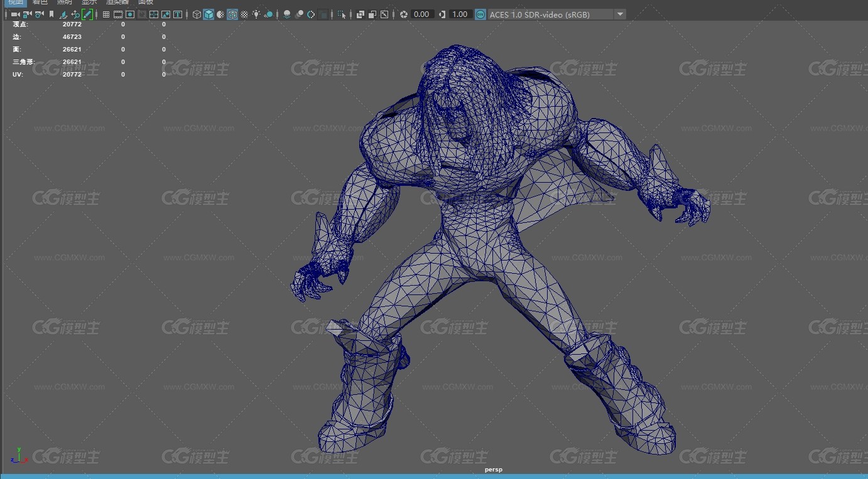Click the Shadows icon
The image size is (868, 479).
268,14
